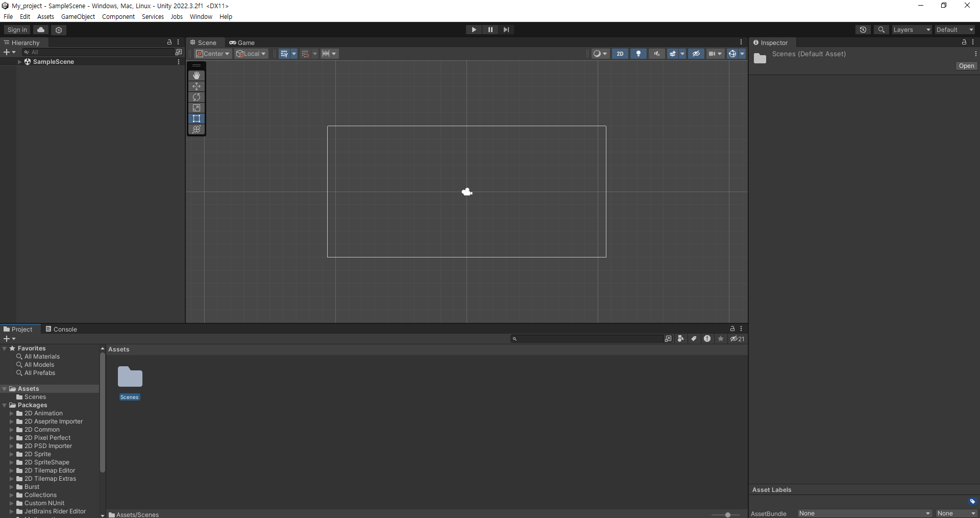Open the Local handle rotation dropdown
This screenshot has width=980, height=518.
click(x=251, y=54)
